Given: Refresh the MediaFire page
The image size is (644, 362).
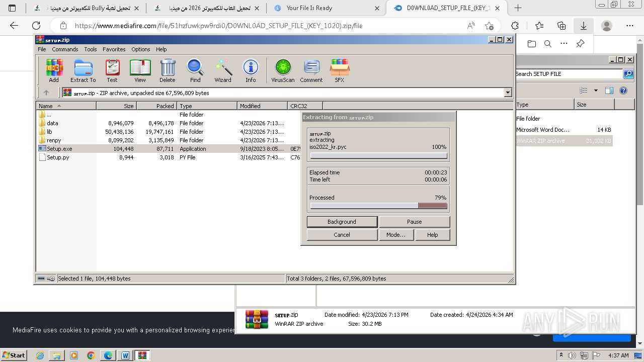Looking at the screenshot, I should (36, 26).
